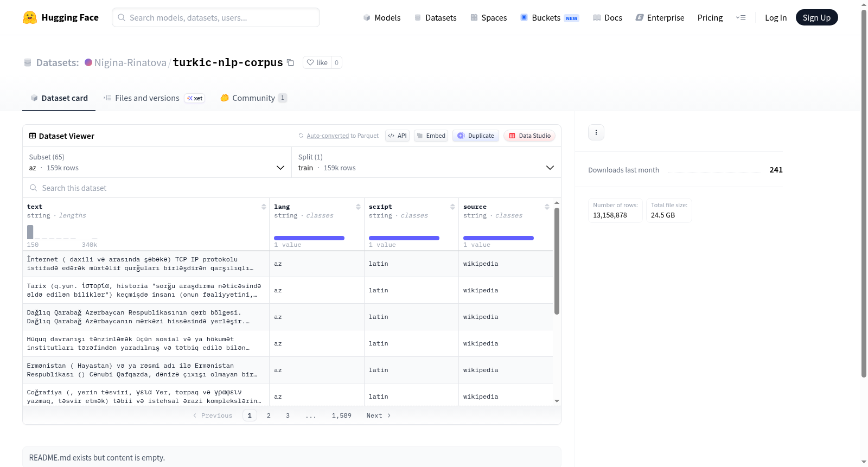This screenshot has height=467, width=868.
Task: Switch to the Dataset card tab
Action: point(59,98)
